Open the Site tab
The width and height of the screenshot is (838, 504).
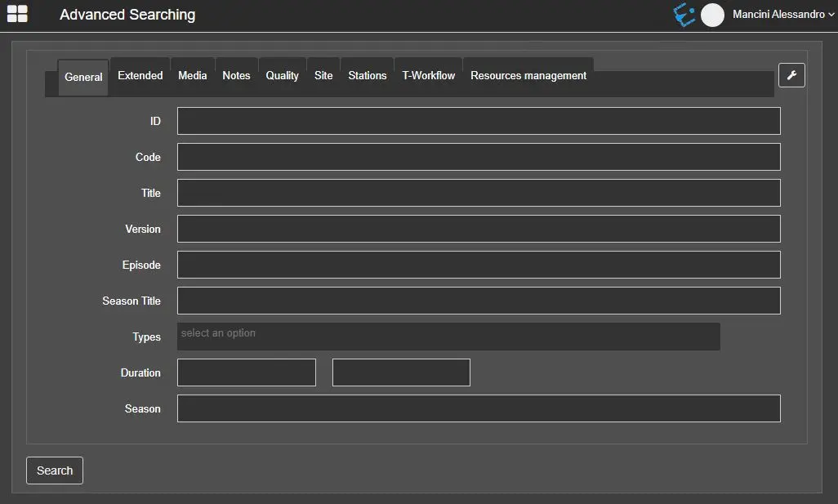(323, 75)
